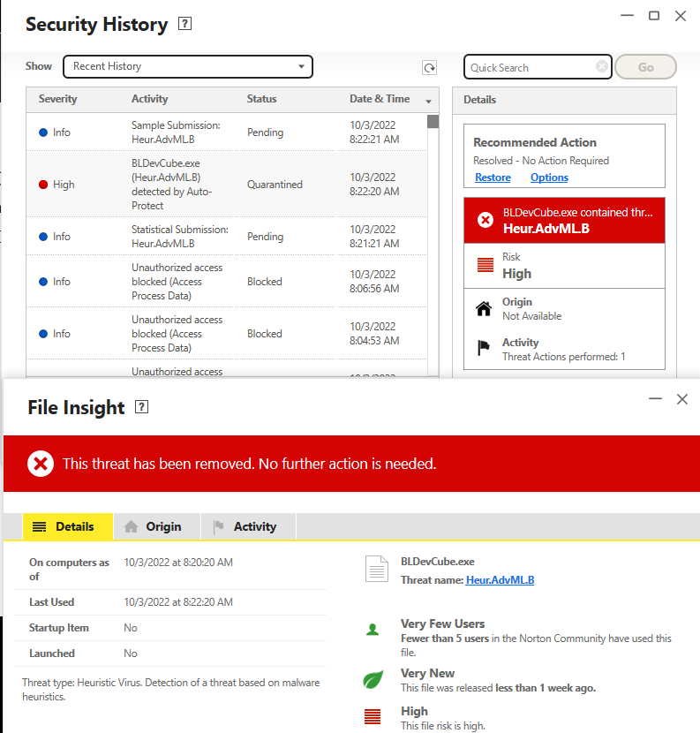Click the Restore link
700x733 pixels.
tap(493, 178)
